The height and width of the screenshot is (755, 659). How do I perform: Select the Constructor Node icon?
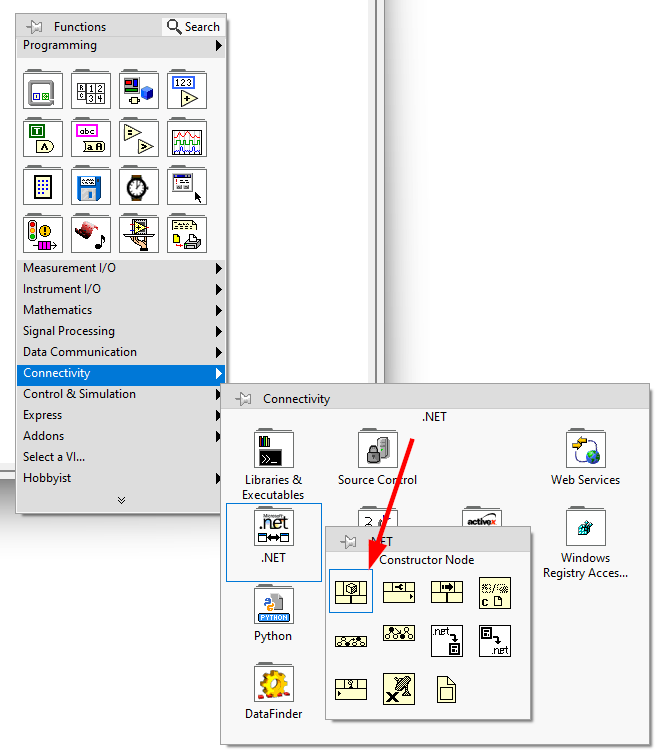(x=351, y=592)
